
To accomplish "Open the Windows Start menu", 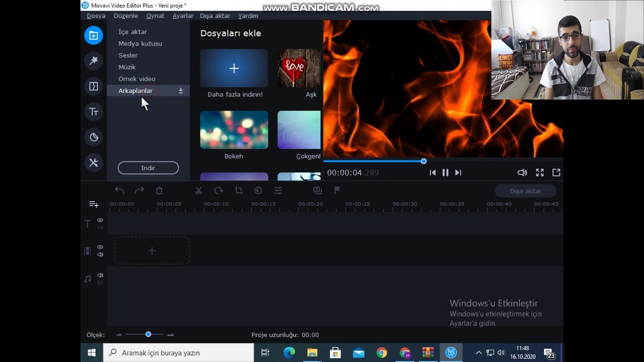I will [92, 353].
